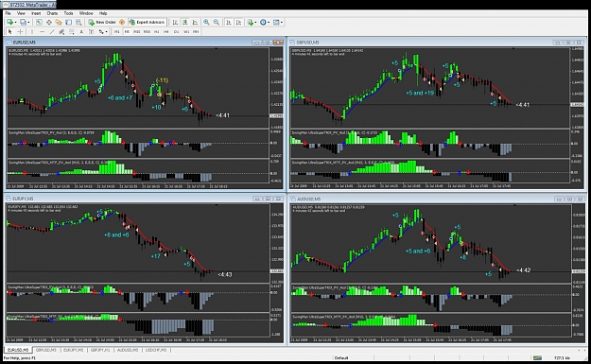Switch to the MN timeframe
The image size is (591, 364).
[x=196, y=31]
